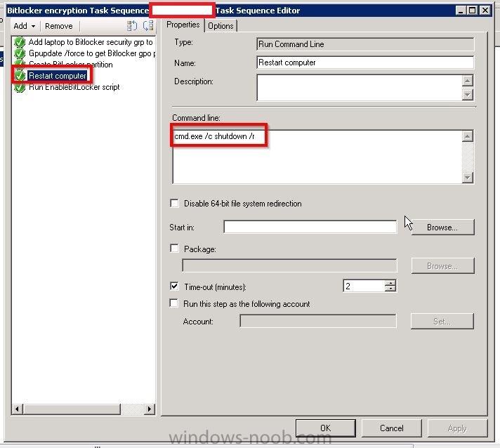Click green check icon of Run EnableBitLocker step
Viewport: 500px width, 448px height.
coord(20,87)
